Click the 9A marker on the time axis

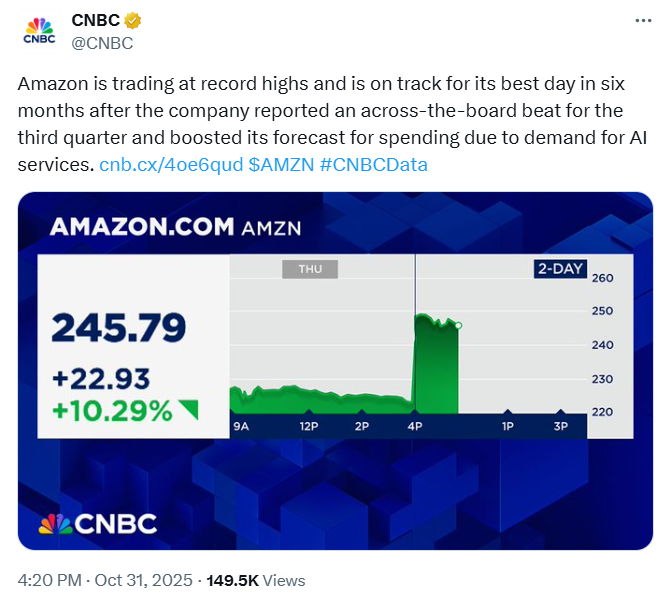coord(241,426)
